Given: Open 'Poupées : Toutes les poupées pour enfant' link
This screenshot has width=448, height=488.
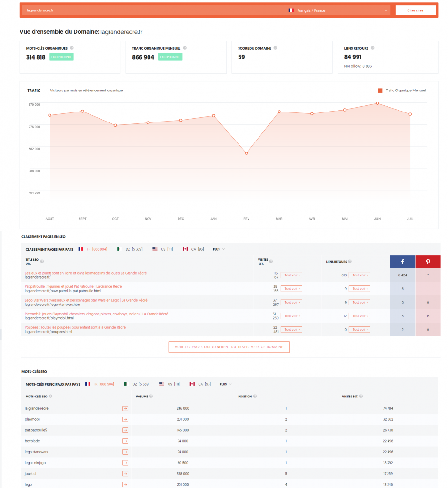Looking at the screenshot, I should [x=75, y=327].
